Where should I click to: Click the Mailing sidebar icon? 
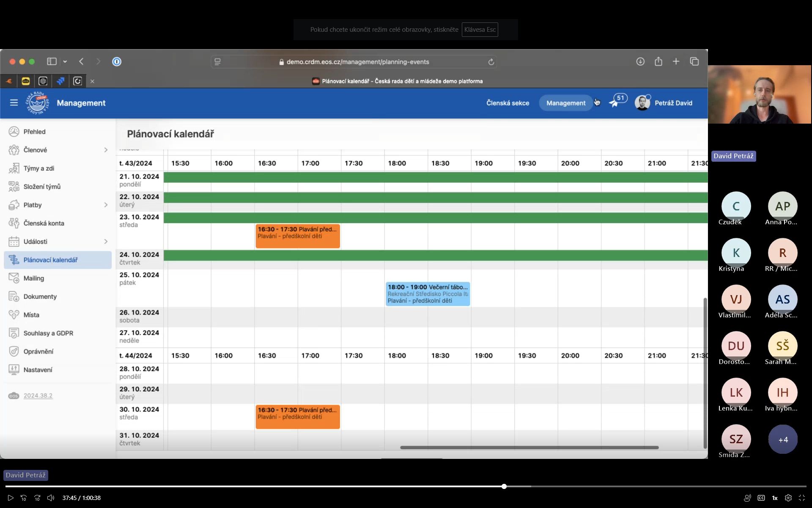(x=14, y=278)
